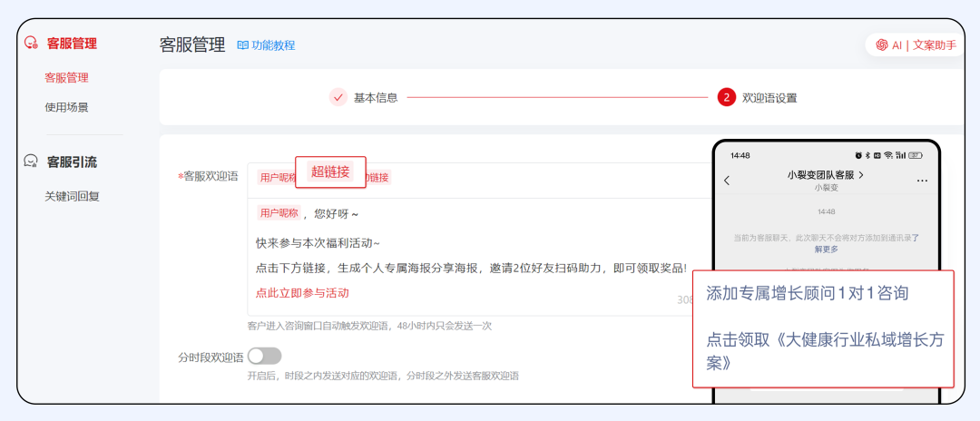Click the 客服管理 headset icon in sidebar
980x421 pixels.
pos(31,43)
